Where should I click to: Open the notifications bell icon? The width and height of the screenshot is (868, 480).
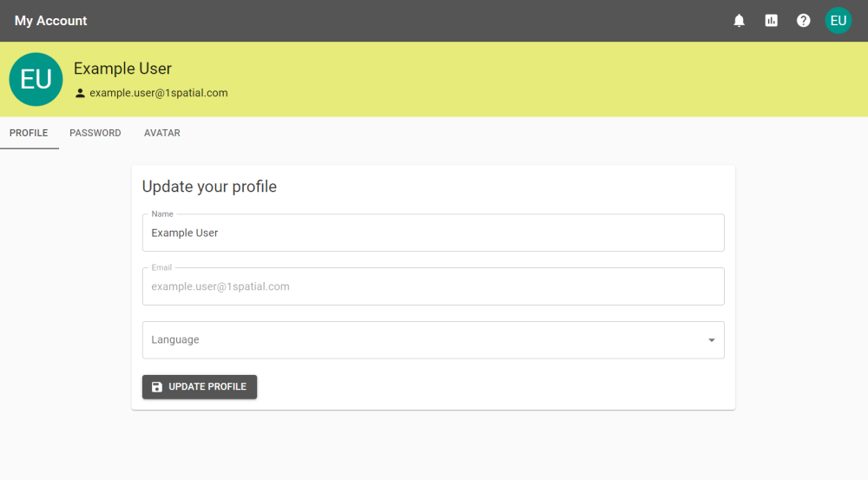tap(739, 21)
